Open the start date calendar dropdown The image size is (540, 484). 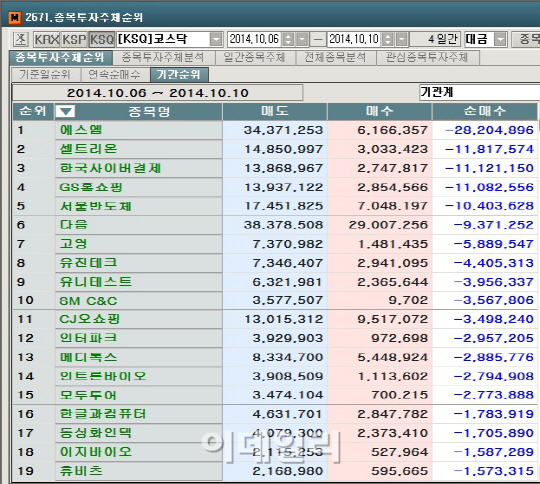[302, 39]
